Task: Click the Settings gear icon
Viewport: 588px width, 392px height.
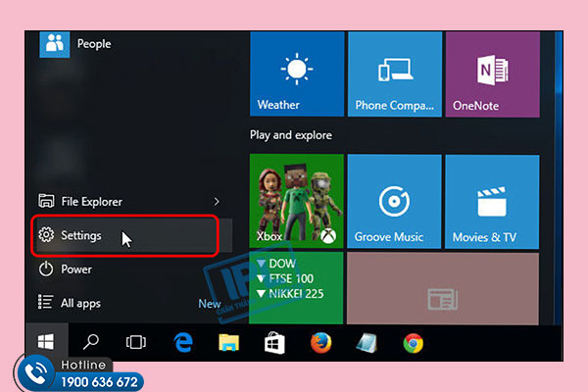Action: 46,235
